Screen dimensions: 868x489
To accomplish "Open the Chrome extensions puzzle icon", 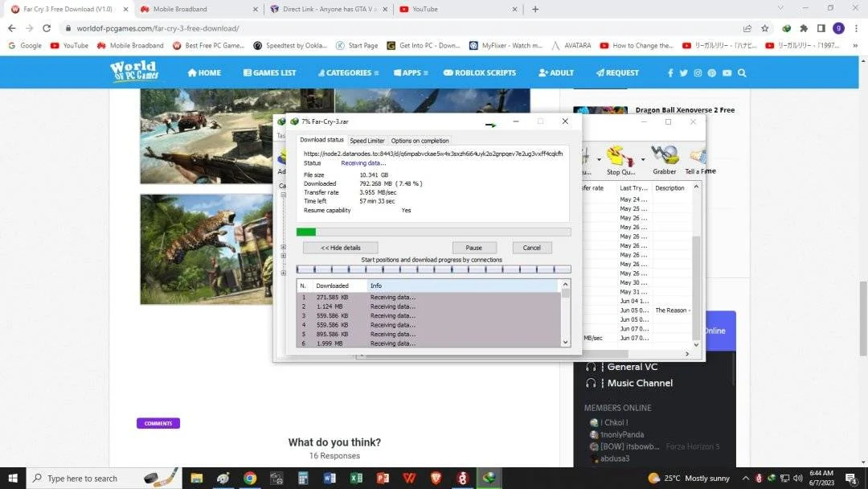I will (x=804, y=28).
